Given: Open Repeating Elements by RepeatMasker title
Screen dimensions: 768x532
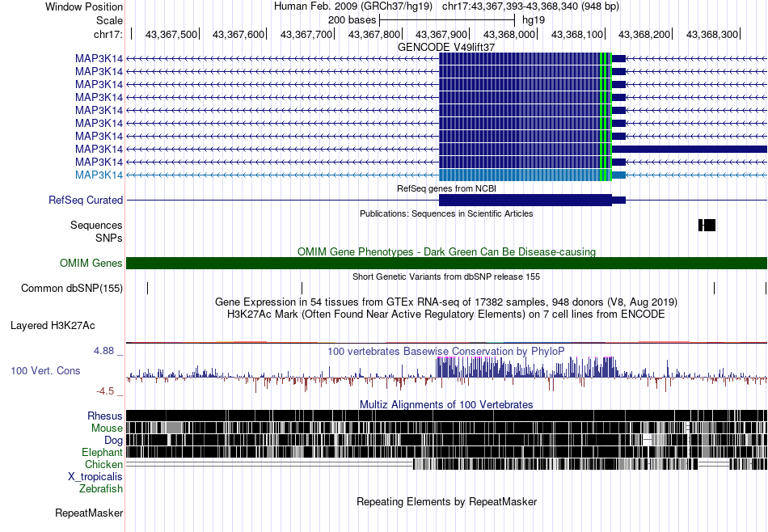Looking at the screenshot, I should tap(447, 501).
